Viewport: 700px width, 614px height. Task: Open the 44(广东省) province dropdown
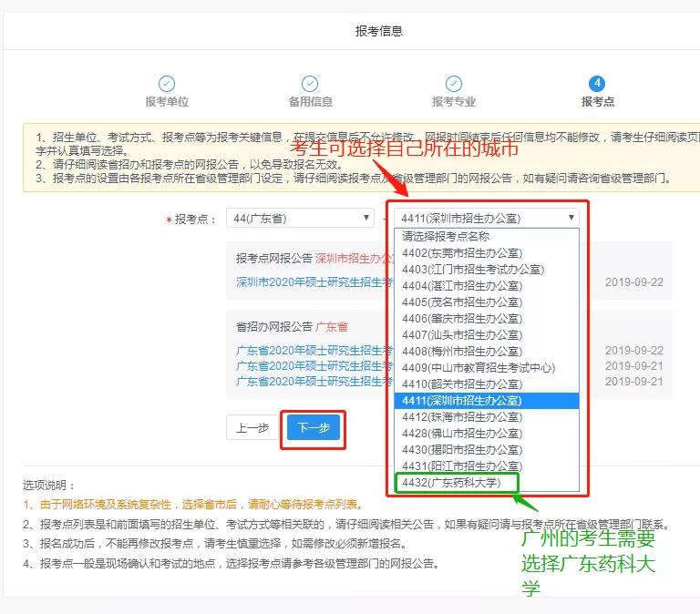(x=300, y=219)
